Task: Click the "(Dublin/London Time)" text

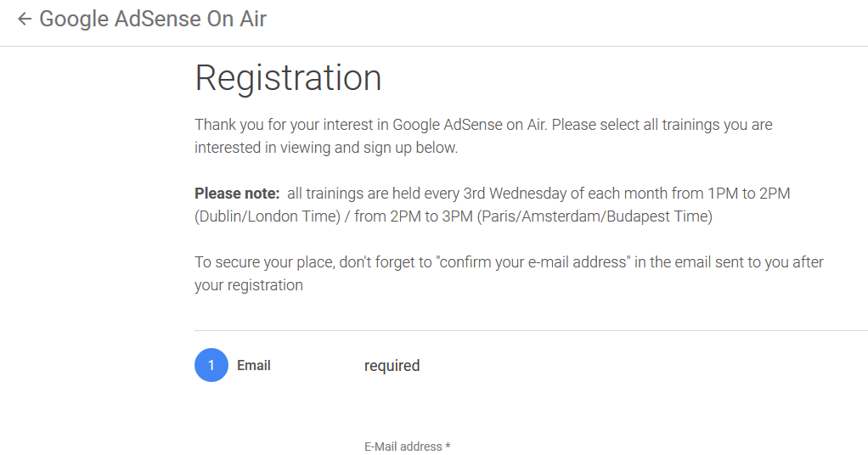Action: (x=268, y=216)
